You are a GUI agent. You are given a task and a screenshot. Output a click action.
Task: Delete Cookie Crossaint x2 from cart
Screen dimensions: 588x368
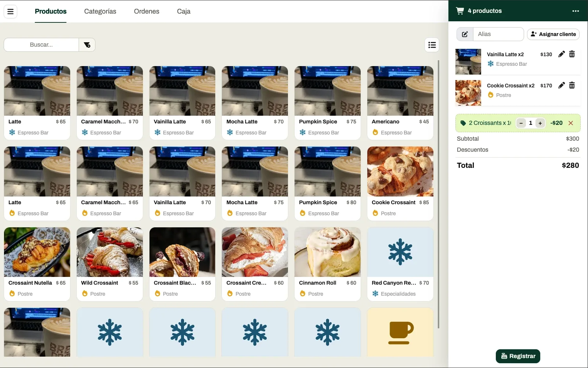[x=572, y=86]
